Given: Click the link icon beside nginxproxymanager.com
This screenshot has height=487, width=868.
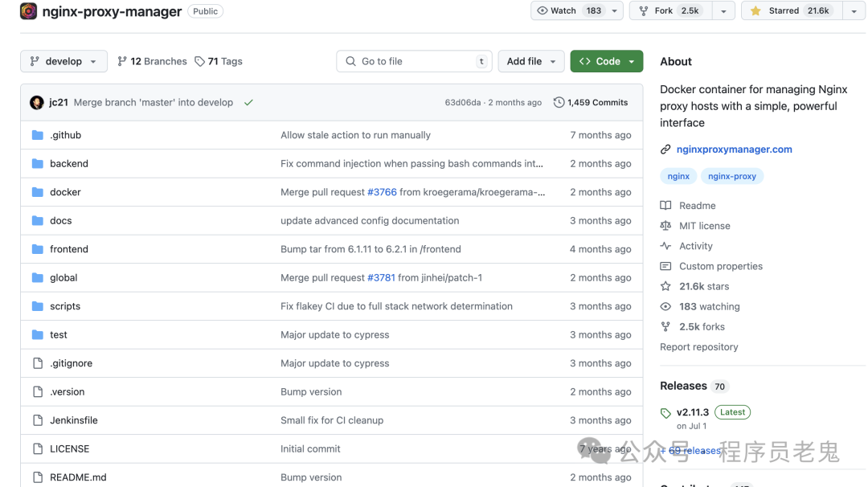Looking at the screenshot, I should click(x=665, y=149).
